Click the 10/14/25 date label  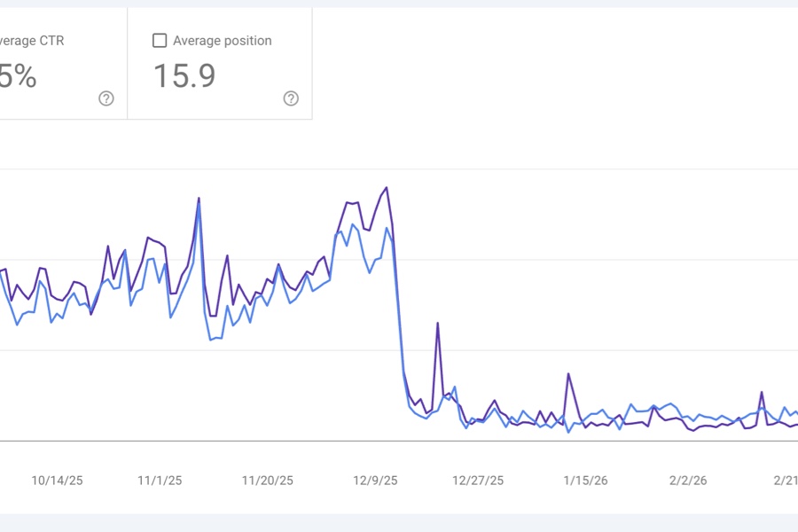(57, 481)
